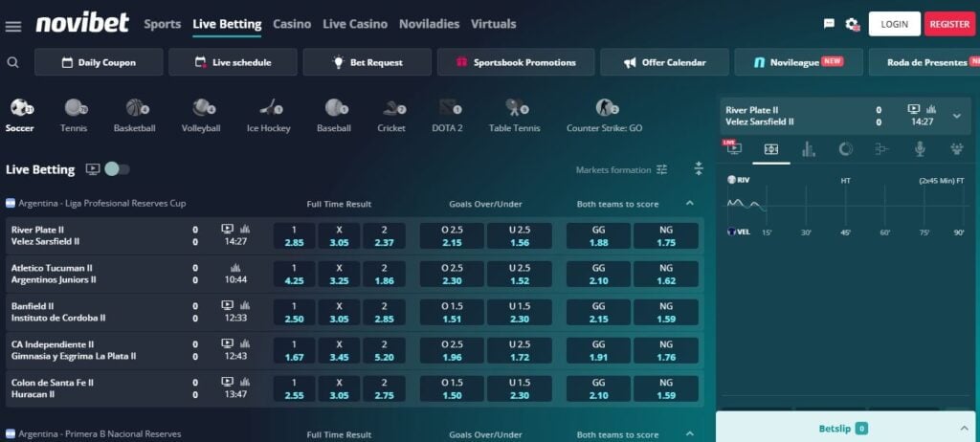Click the novibet logo

(x=82, y=23)
